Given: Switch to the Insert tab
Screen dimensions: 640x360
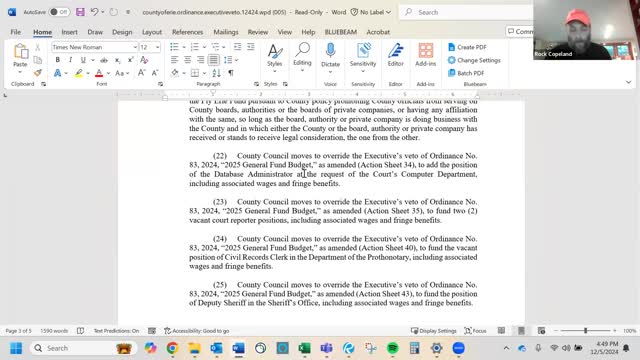Looking at the screenshot, I should click(69, 32).
